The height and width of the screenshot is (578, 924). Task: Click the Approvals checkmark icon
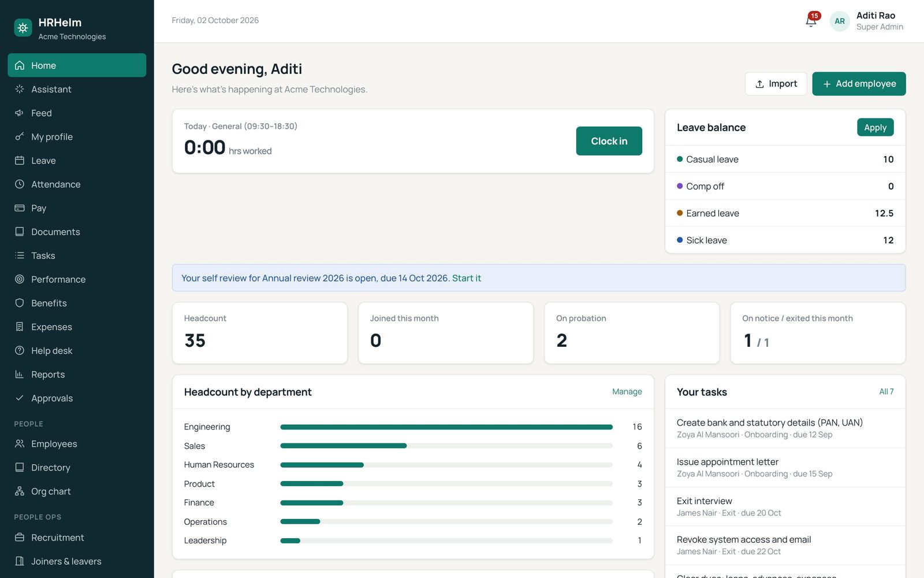pyautogui.click(x=20, y=398)
